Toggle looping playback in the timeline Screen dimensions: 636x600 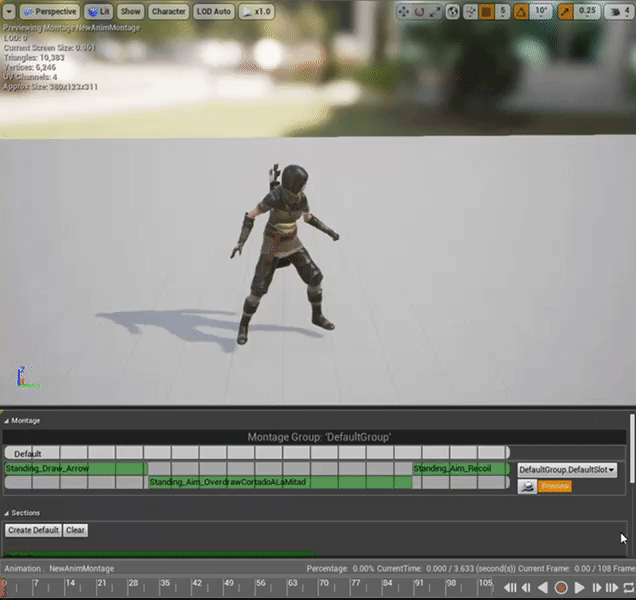pyautogui.click(x=627, y=588)
